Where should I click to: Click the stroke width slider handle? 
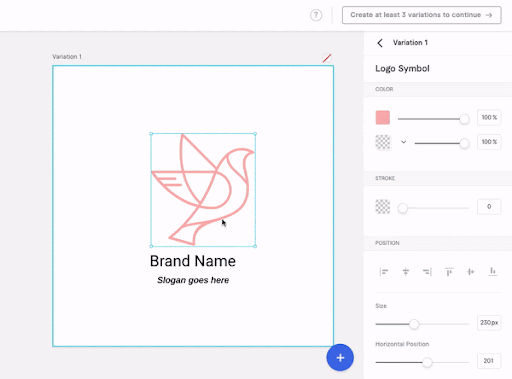(403, 208)
